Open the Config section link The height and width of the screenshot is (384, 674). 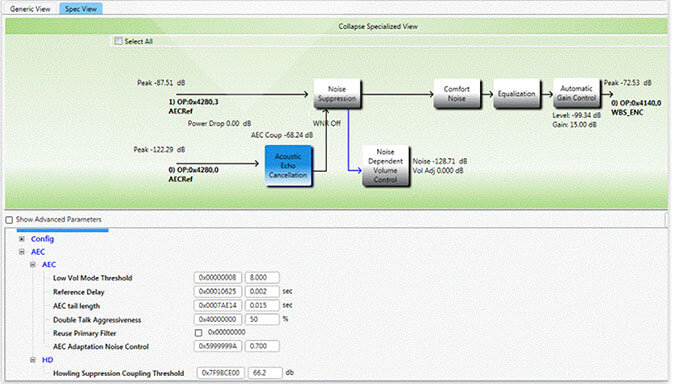pyautogui.click(x=42, y=239)
